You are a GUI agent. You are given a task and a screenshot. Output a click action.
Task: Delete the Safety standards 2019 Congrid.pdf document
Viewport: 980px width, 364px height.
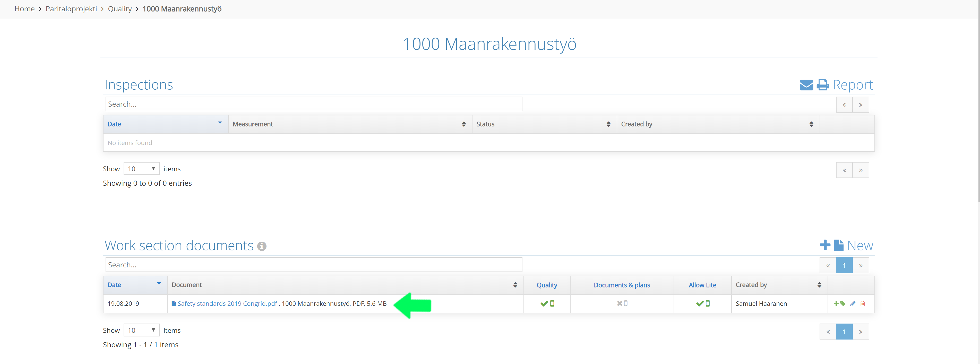[862, 303]
